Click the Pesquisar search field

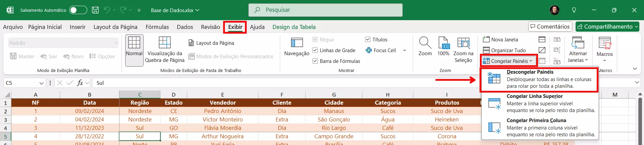pos(326,10)
